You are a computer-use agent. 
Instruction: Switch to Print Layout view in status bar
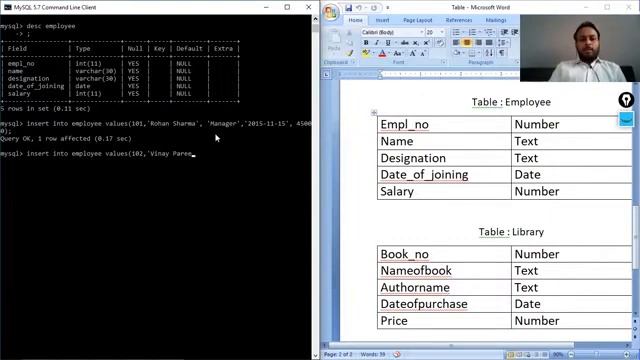click(x=510, y=355)
